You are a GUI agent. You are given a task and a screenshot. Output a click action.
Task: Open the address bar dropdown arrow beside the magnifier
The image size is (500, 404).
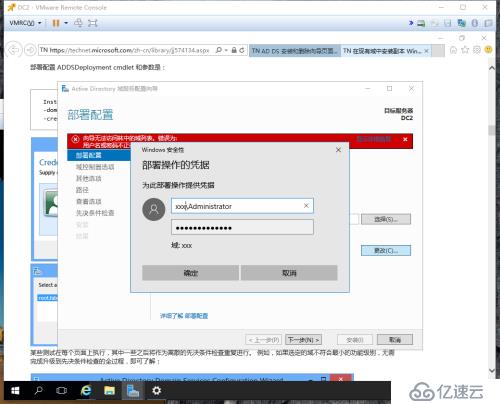coord(226,50)
